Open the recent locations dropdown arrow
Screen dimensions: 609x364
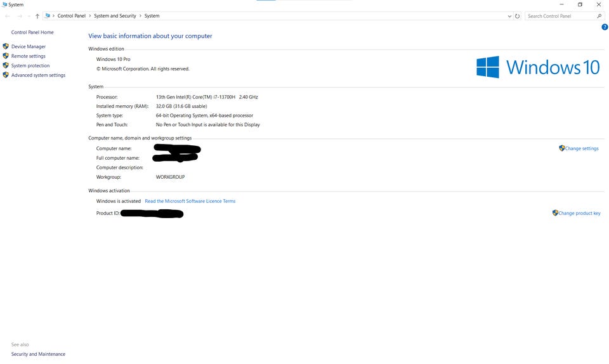[x=29, y=16]
